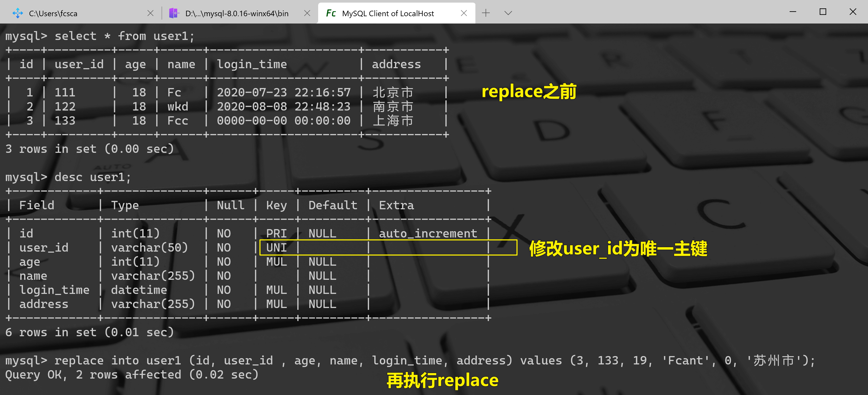Click the auto_increment value in Extra column
868x395 pixels.
[428, 234]
